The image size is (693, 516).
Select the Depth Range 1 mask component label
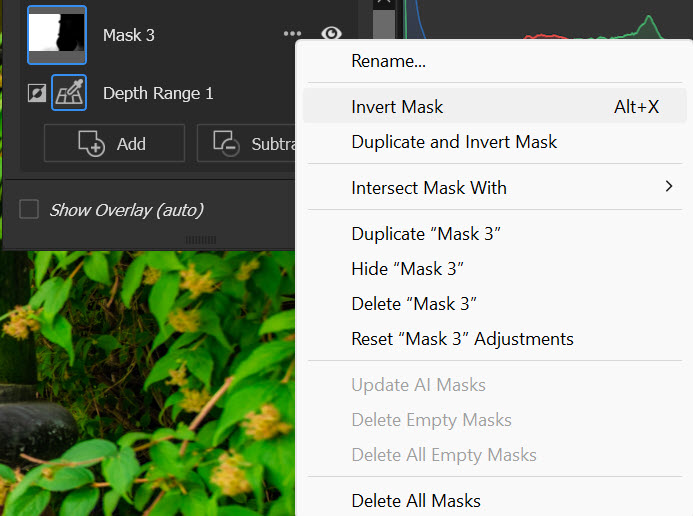(x=158, y=93)
